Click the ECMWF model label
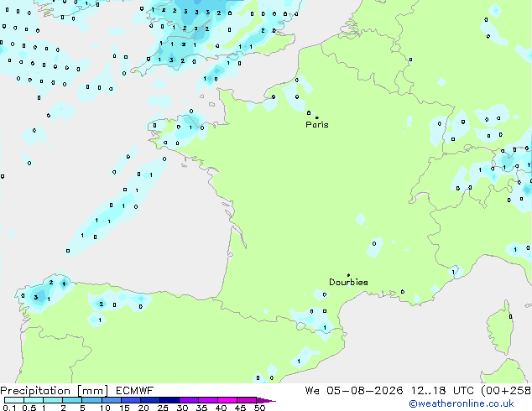532x411 pixels. (x=135, y=391)
